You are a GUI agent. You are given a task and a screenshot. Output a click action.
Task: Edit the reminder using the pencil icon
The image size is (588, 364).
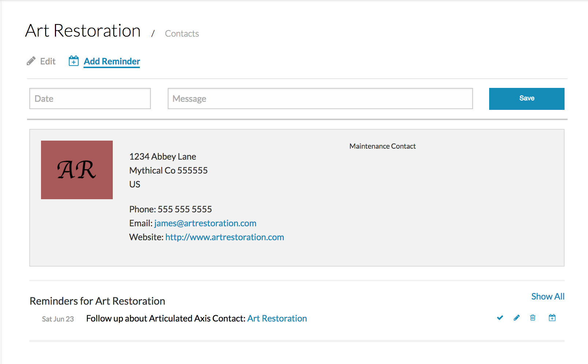click(516, 318)
